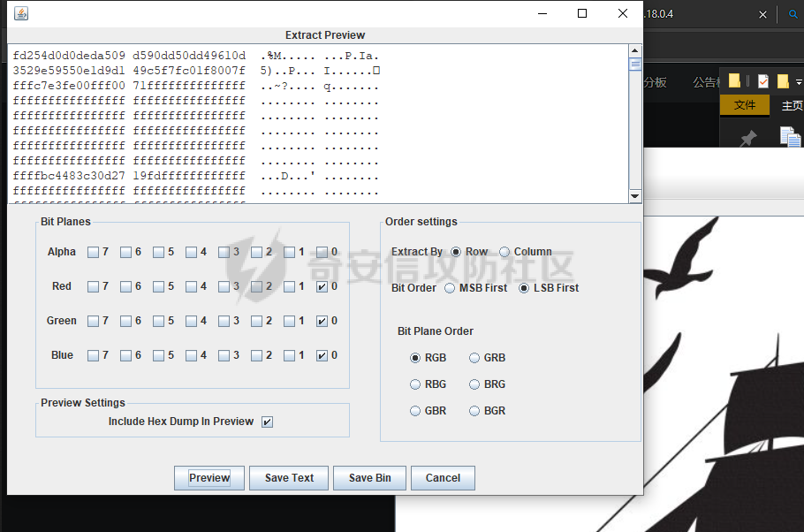The height and width of the screenshot is (532, 804).
Task: Select Extract By Column radio button
Action: point(504,252)
